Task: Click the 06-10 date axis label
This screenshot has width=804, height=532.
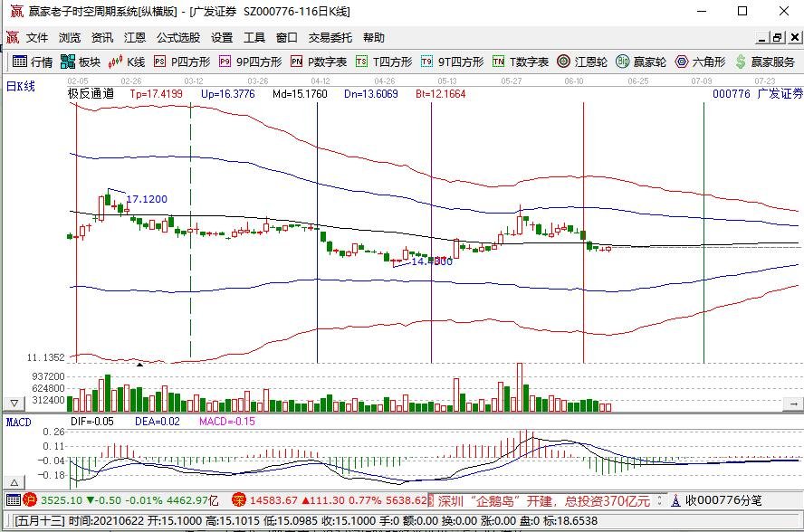Action: pos(574,81)
